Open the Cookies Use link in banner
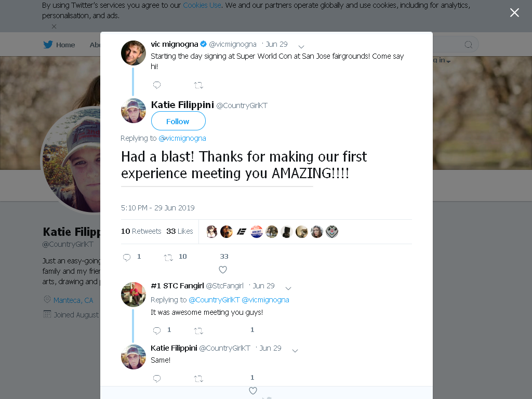Screen dimensions: 532x399 pyautogui.click(x=202, y=5)
